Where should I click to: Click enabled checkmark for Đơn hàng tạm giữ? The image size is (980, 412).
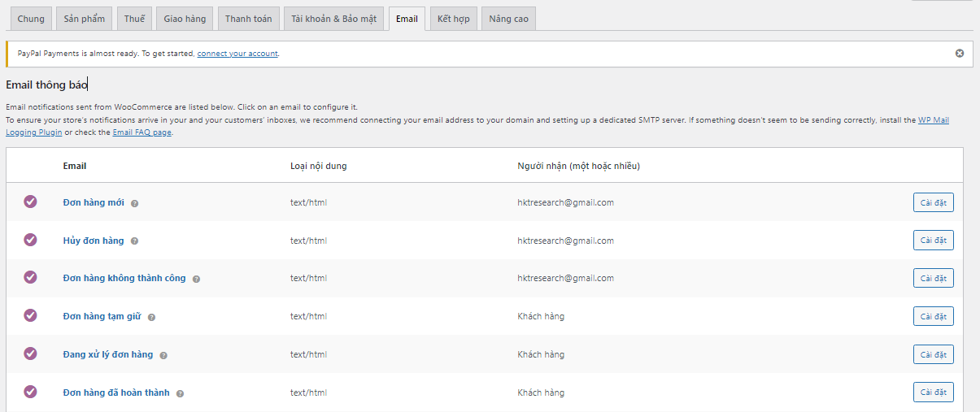pos(30,315)
